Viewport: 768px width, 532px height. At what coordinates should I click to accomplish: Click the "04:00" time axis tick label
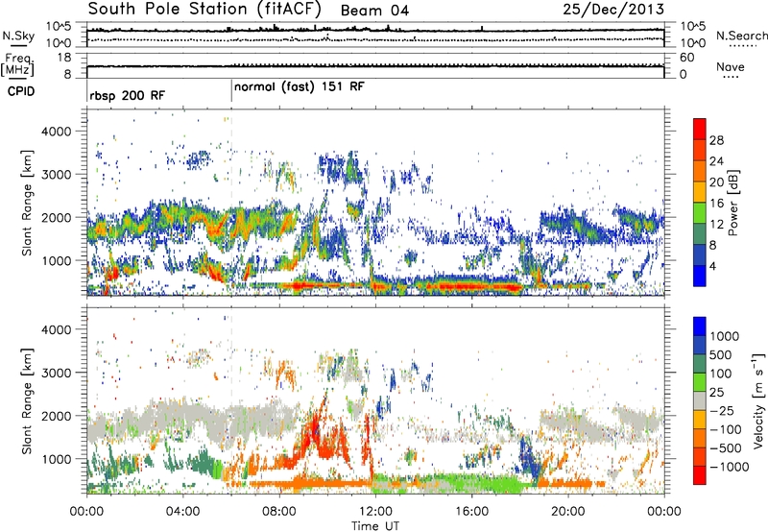pyautogui.click(x=183, y=512)
